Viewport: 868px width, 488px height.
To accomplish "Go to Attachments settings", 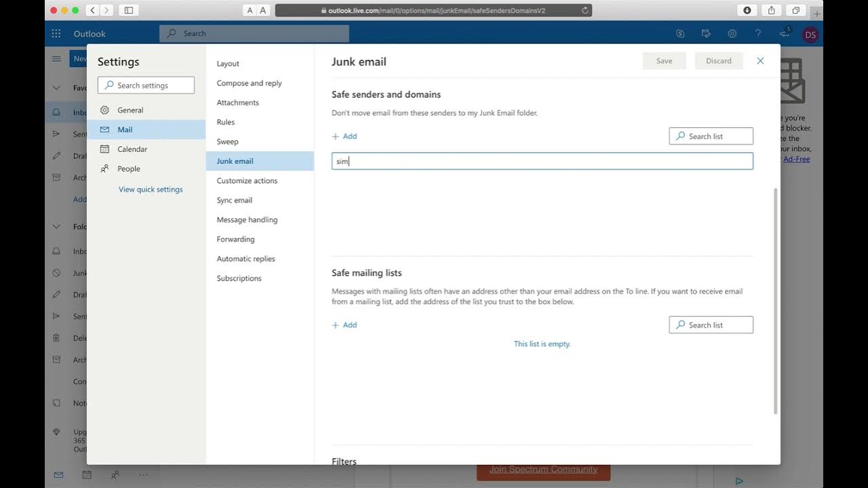I will point(260,103).
